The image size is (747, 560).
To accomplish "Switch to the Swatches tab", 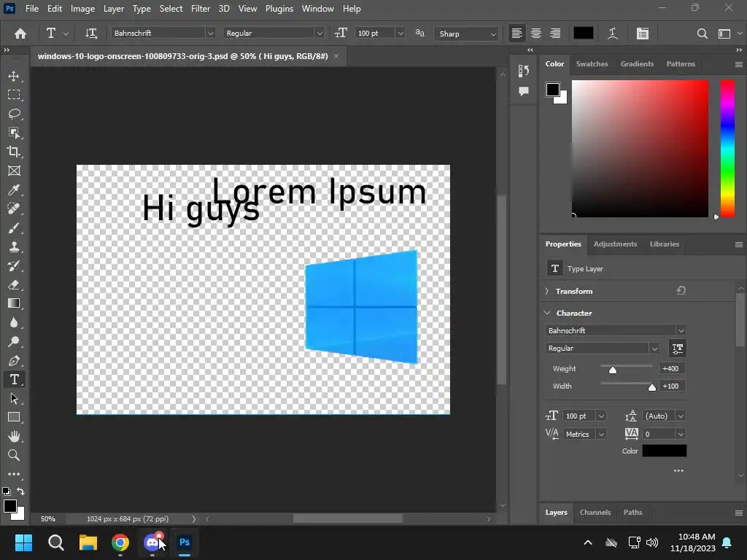I will pyautogui.click(x=592, y=64).
